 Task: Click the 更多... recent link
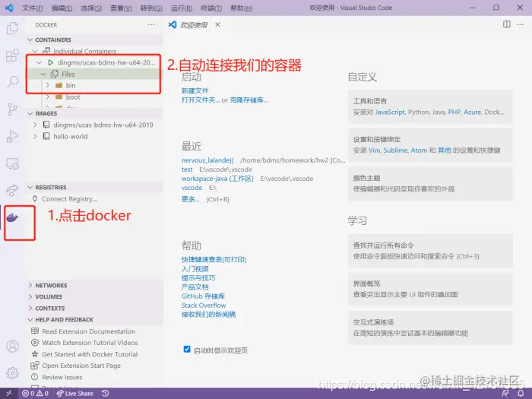(190, 199)
